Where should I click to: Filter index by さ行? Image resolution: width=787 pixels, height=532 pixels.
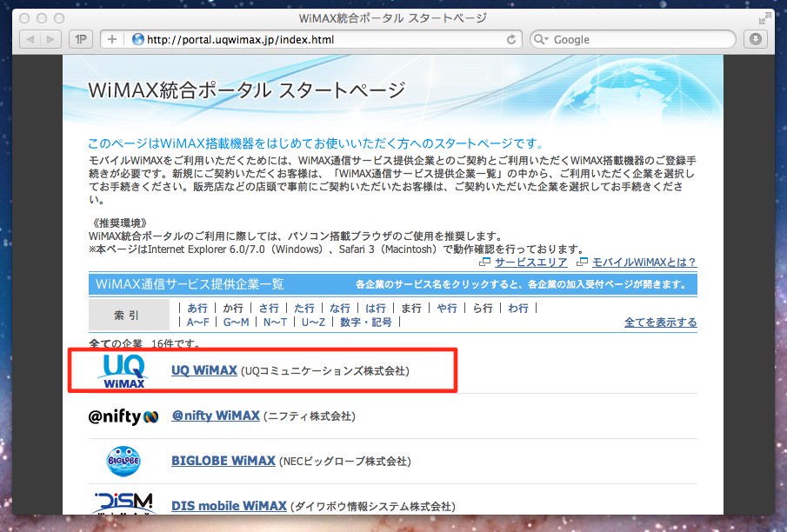click(269, 308)
